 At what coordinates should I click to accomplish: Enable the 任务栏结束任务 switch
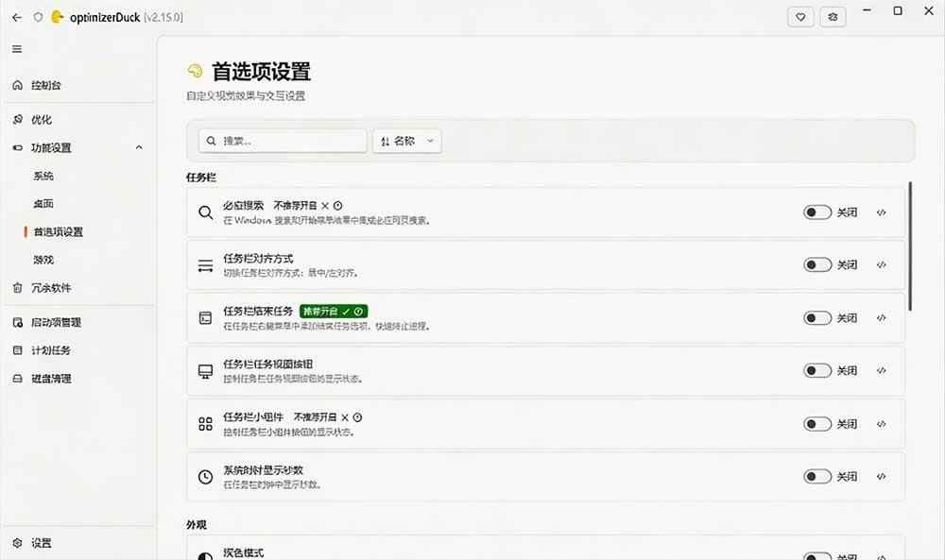click(x=817, y=318)
